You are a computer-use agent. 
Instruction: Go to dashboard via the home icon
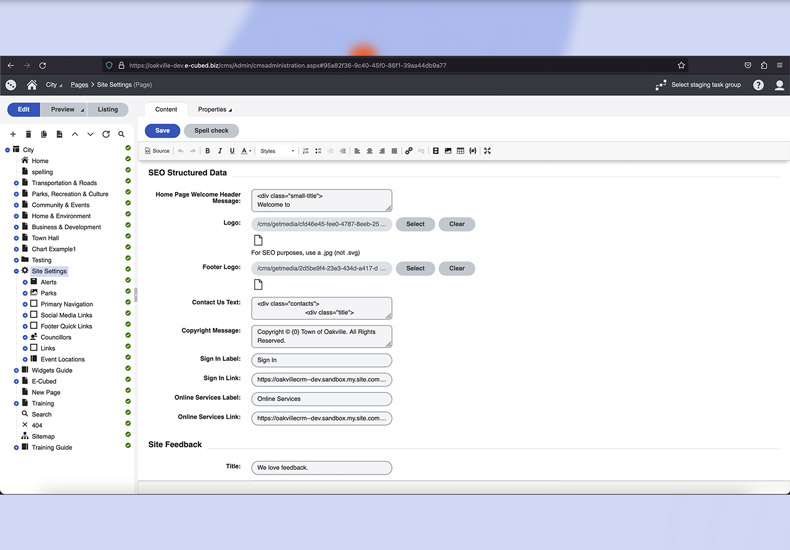(x=32, y=85)
